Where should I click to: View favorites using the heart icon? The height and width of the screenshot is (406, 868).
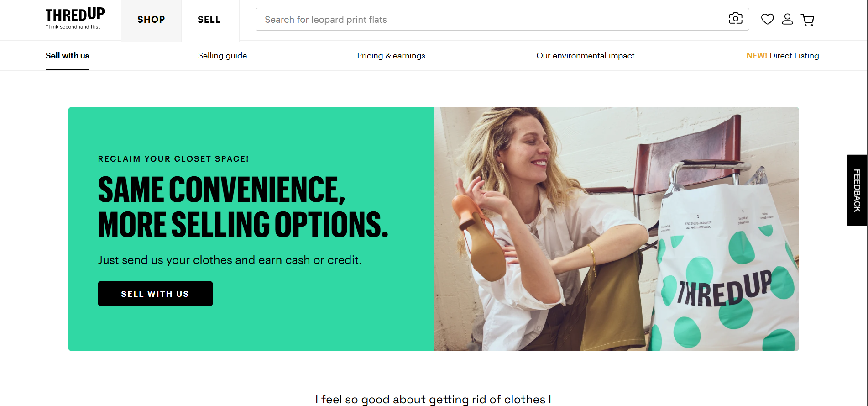pyautogui.click(x=768, y=19)
